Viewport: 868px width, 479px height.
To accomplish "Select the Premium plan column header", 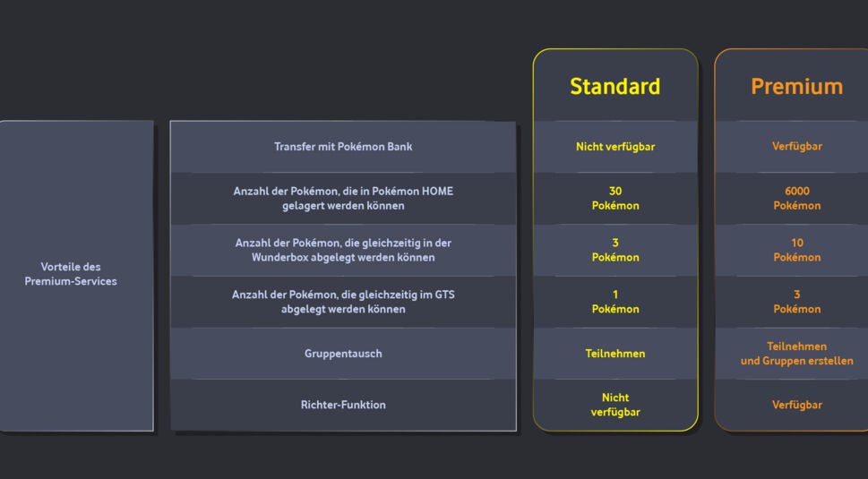I will coord(796,86).
